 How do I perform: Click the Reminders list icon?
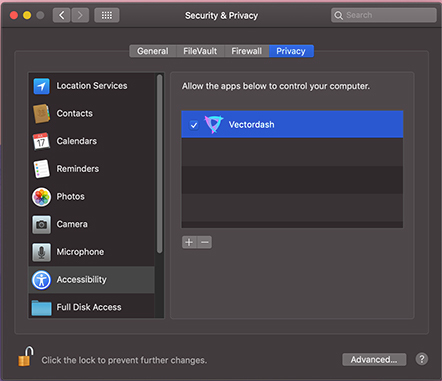(41, 169)
